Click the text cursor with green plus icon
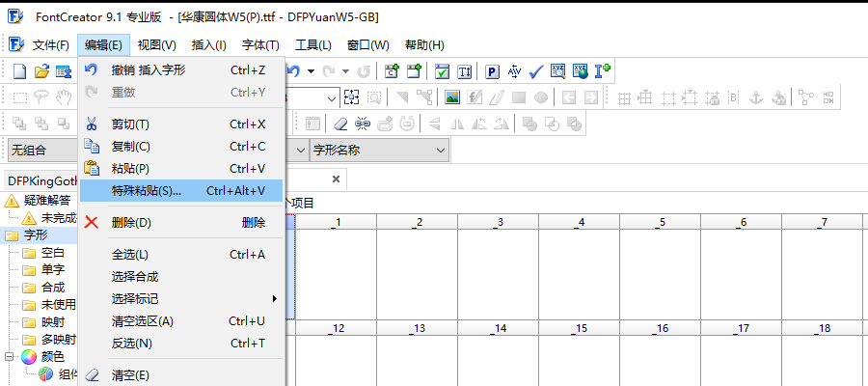 [602, 70]
